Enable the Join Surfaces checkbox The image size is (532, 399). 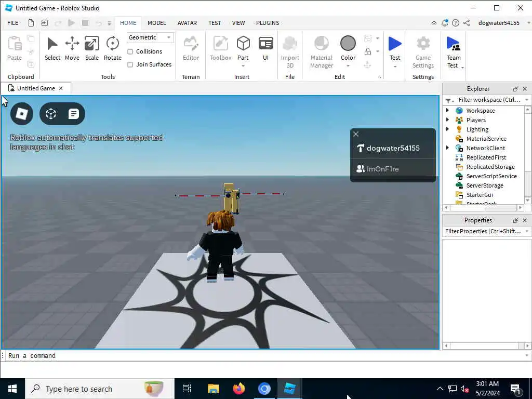pos(130,64)
